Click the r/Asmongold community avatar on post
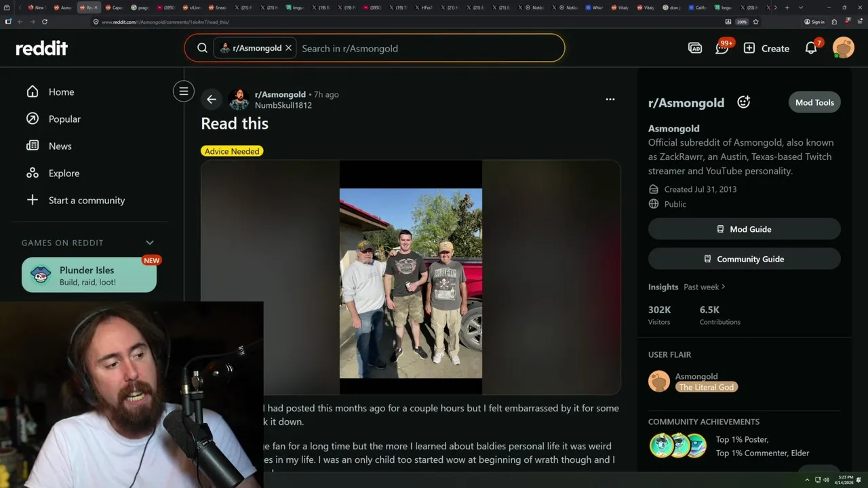Image resolution: width=868 pixels, height=488 pixels. 239,100
